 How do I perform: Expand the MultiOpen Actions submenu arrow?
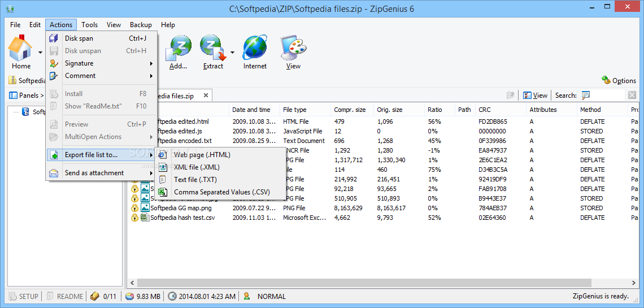151,137
